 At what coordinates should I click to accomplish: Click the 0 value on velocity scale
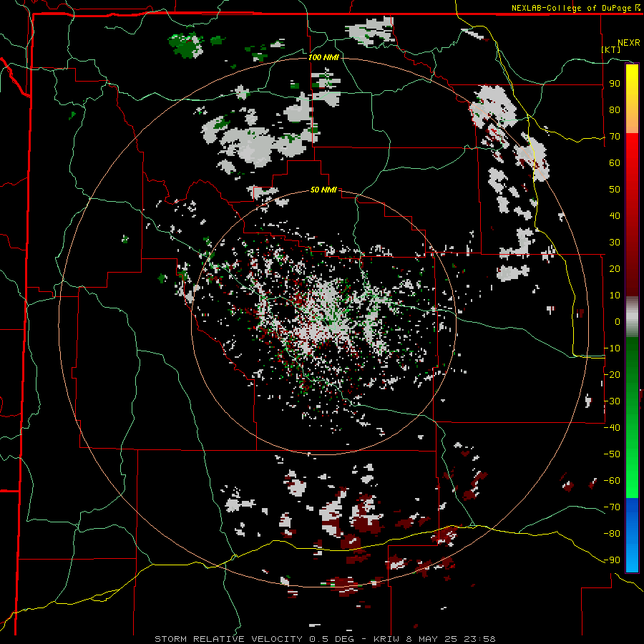tap(618, 322)
